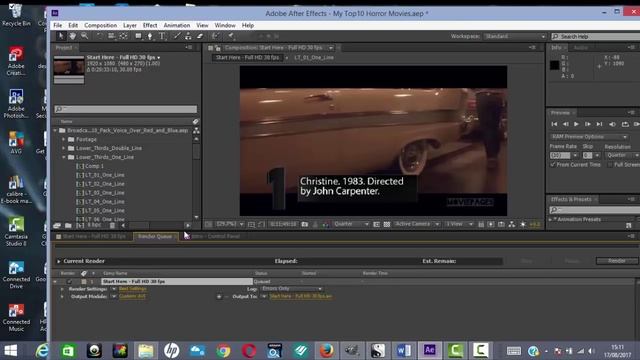The height and width of the screenshot is (360, 640).
Task: Open the Effect menu
Action: (150, 25)
